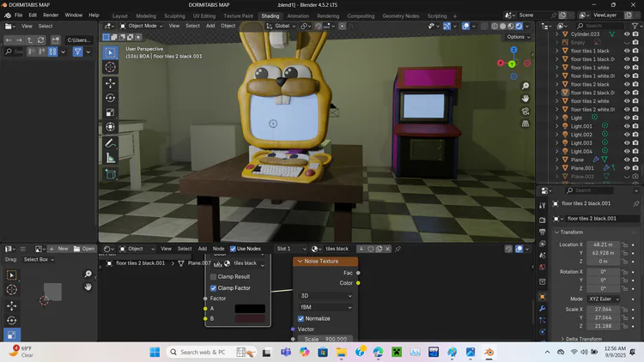This screenshot has height=362, width=644.
Task: Toggle the Use Nodes checkbox
Action: [233, 249]
